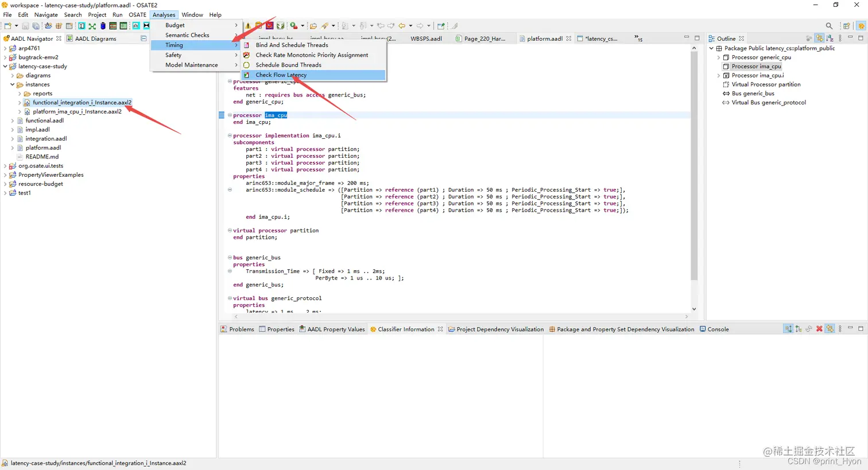Screen dimensions: 868x470
Task: Select Bind And Schedule Threads entry
Action: coord(313,45)
